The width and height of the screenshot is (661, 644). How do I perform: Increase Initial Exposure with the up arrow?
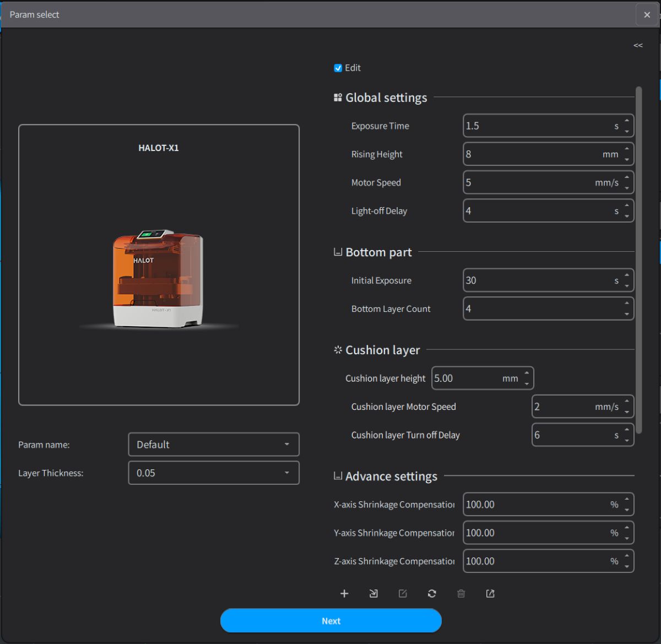click(x=627, y=275)
